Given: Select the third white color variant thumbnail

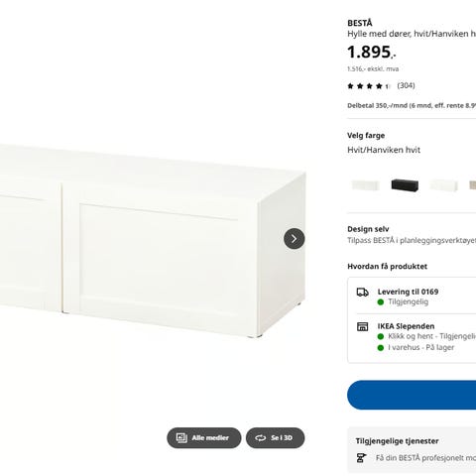Looking at the screenshot, I should tap(443, 185).
